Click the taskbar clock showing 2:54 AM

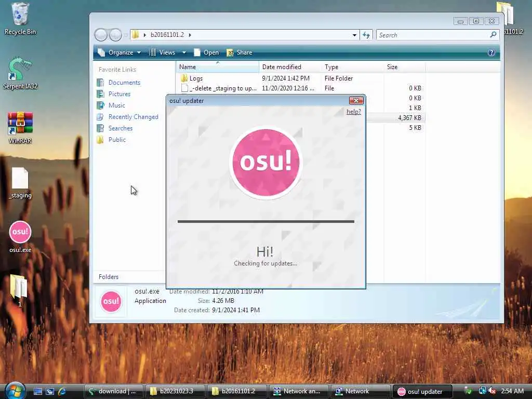pos(512,391)
